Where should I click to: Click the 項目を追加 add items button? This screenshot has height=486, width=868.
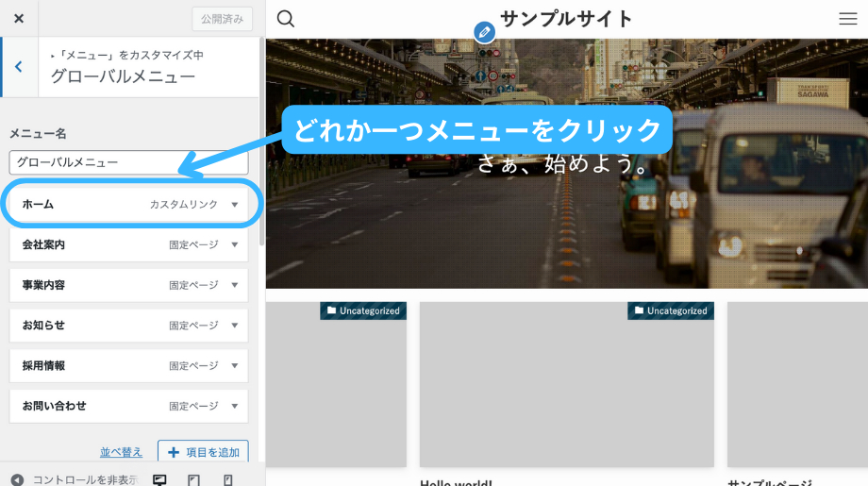click(203, 452)
